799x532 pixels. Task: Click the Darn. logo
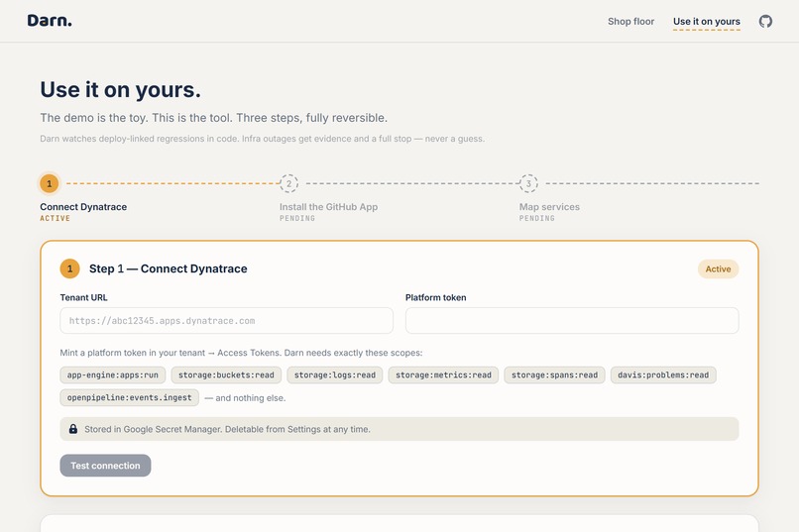point(50,21)
